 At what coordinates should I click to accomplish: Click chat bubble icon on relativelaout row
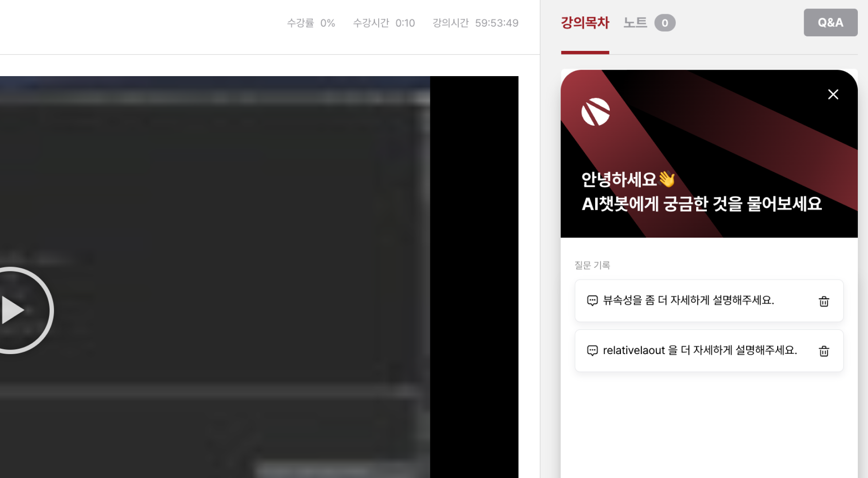[592, 351]
